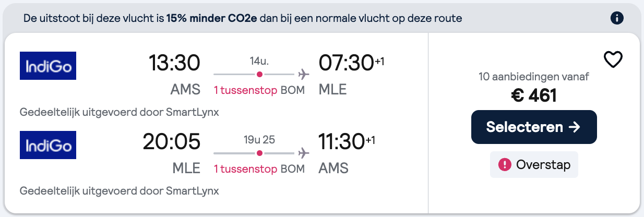Click the return flight "1 tussenstop" link
Screen dimensions: 644x217
point(245,168)
